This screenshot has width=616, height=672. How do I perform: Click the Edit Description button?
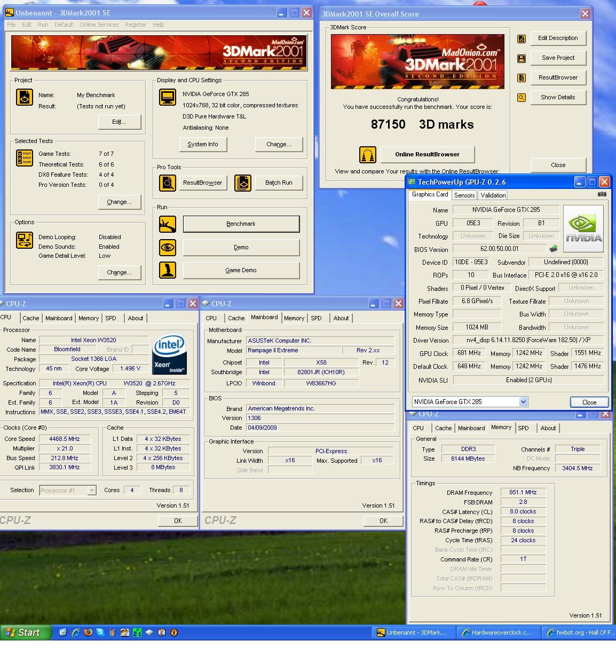[558, 38]
